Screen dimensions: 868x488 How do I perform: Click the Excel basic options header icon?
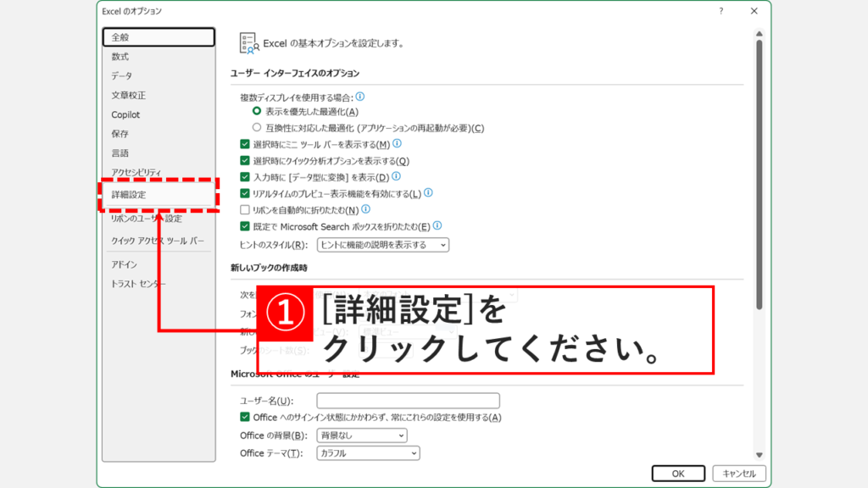click(x=250, y=38)
